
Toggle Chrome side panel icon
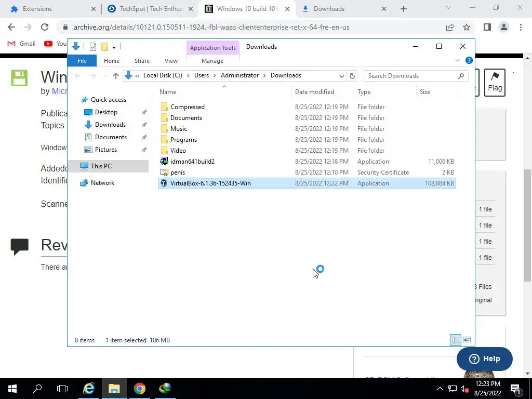(x=487, y=27)
